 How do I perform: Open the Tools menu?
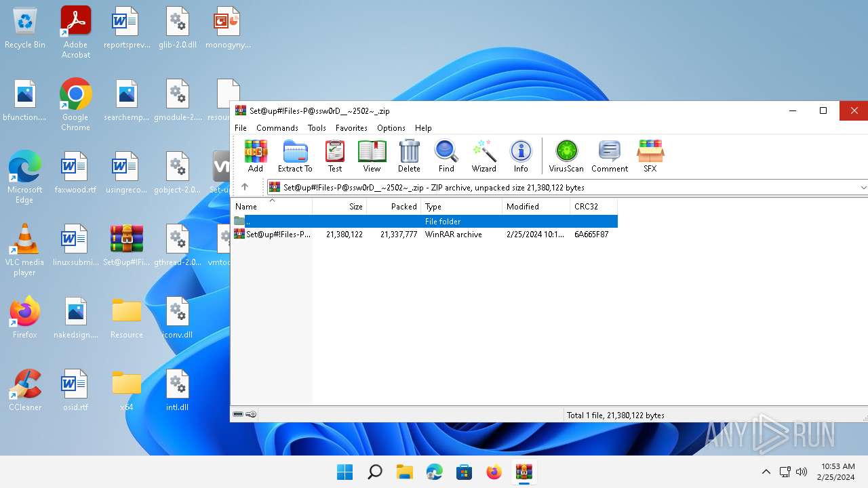pos(317,128)
